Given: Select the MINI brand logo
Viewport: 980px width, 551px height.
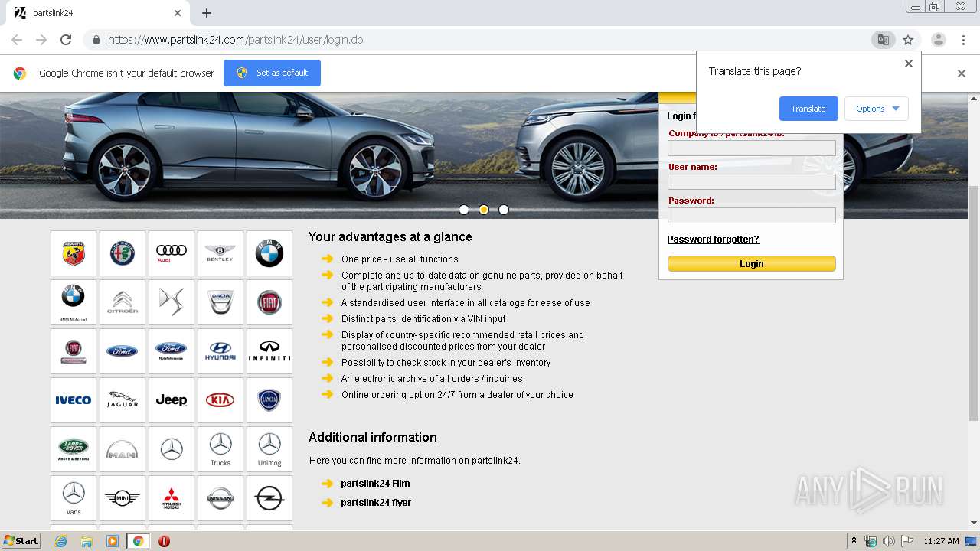Looking at the screenshot, I should pos(122,498).
